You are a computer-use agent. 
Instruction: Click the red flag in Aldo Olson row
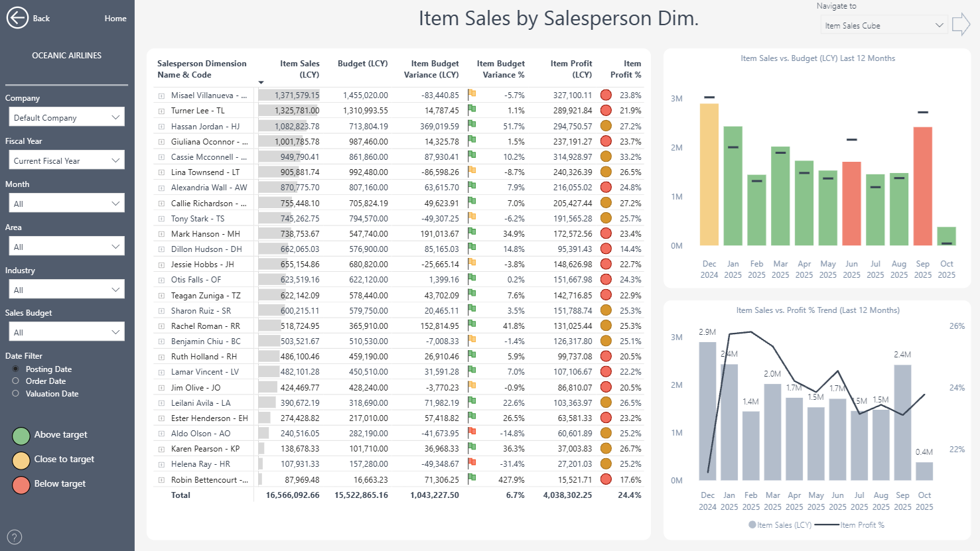point(472,433)
